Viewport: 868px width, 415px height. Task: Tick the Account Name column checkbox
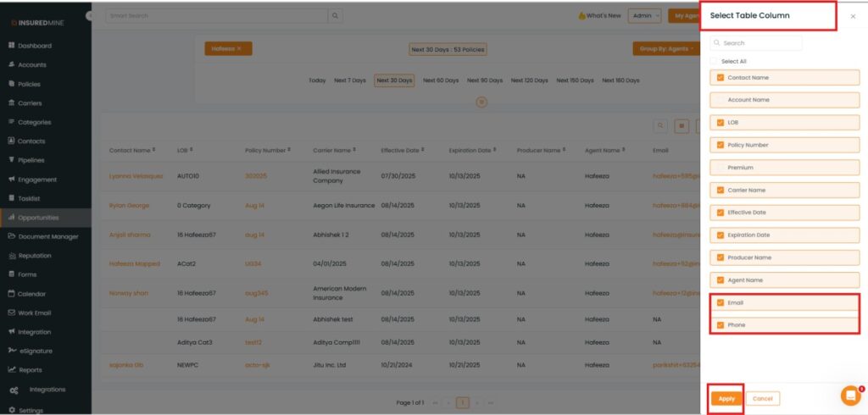pos(721,100)
